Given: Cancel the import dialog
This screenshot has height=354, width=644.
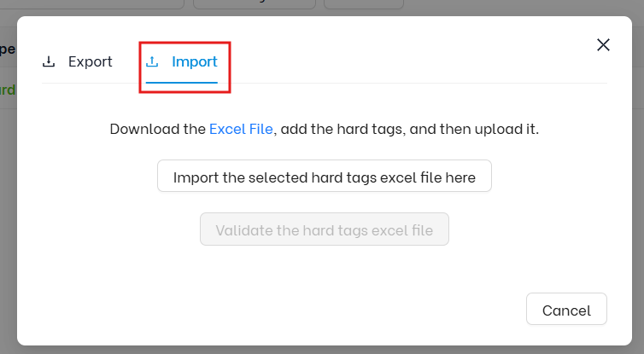Looking at the screenshot, I should pyautogui.click(x=566, y=309).
